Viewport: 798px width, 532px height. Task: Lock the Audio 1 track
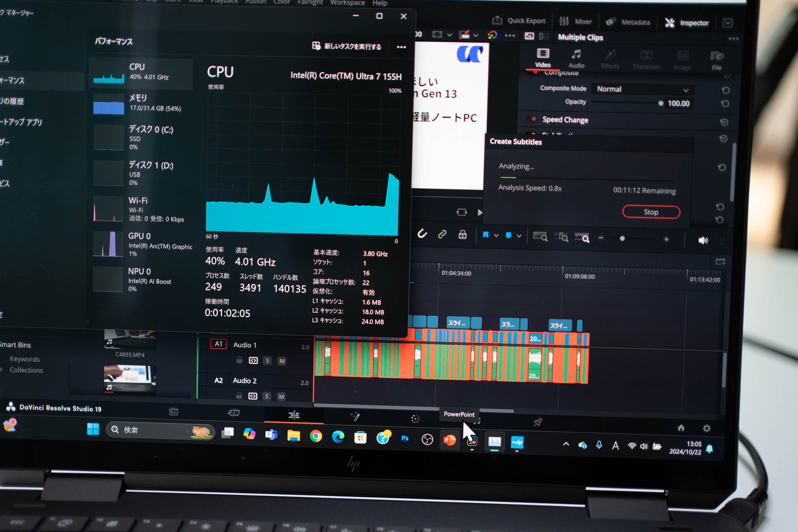pyautogui.click(x=239, y=360)
